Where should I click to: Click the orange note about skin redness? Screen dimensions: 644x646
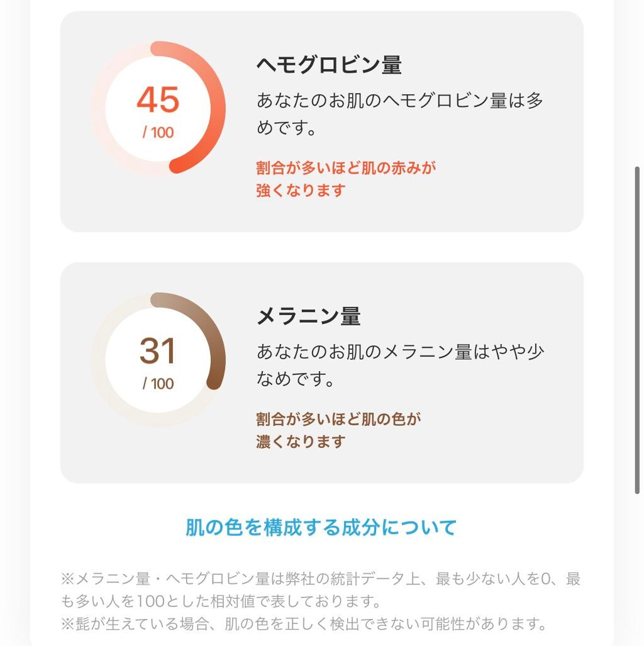click(x=346, y=179)
